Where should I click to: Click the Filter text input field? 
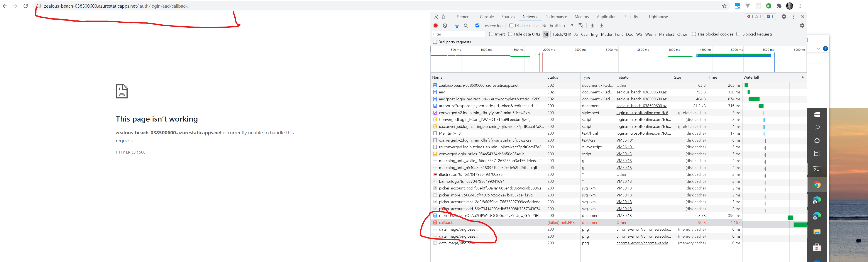[458, 34]
